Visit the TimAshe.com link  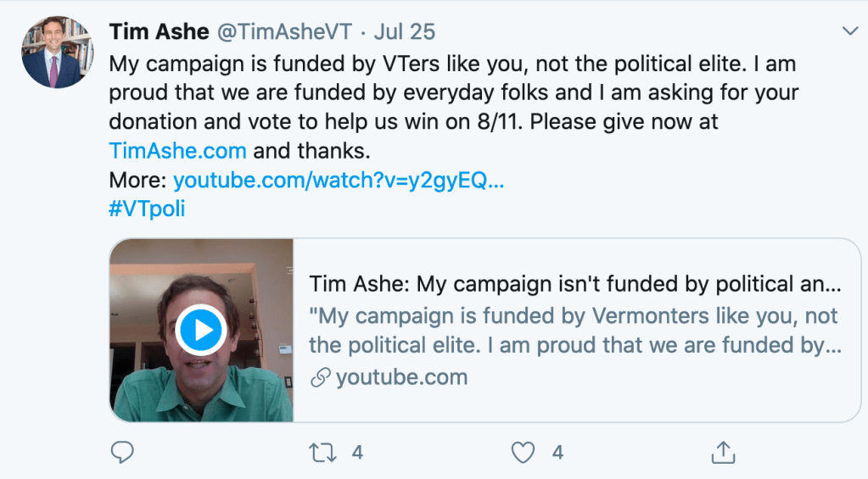pos(177,151)
